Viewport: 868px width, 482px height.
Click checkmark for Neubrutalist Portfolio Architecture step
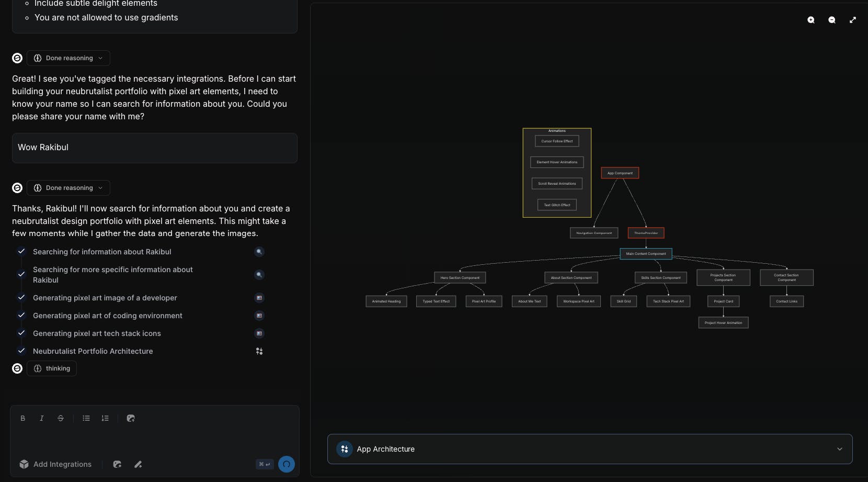tap(21, 351)
